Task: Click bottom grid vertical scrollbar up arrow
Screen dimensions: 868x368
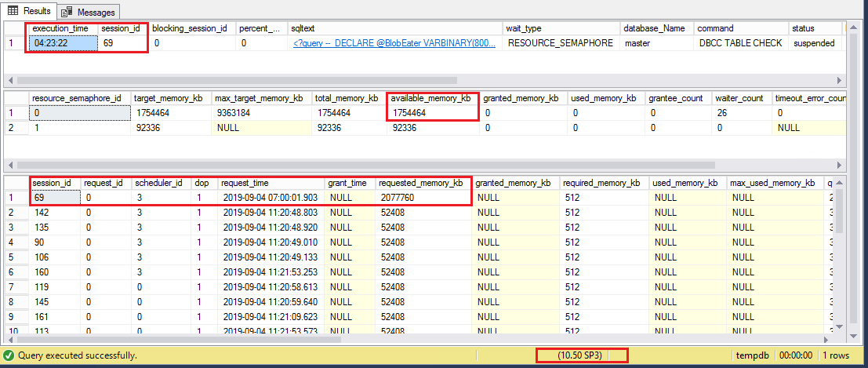Action: [x=839, y=182]
